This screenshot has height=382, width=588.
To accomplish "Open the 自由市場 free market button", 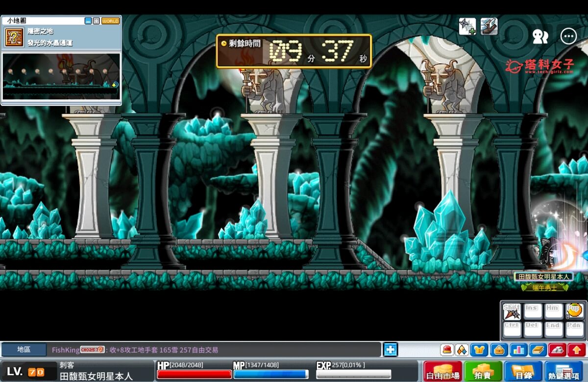I will pos(443,371).
